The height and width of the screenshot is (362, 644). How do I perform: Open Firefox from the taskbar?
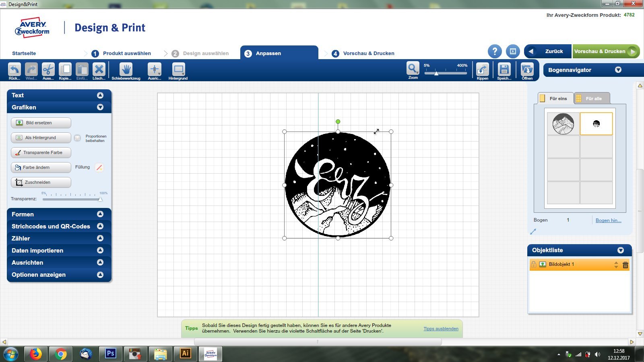(x=35, y=354)
